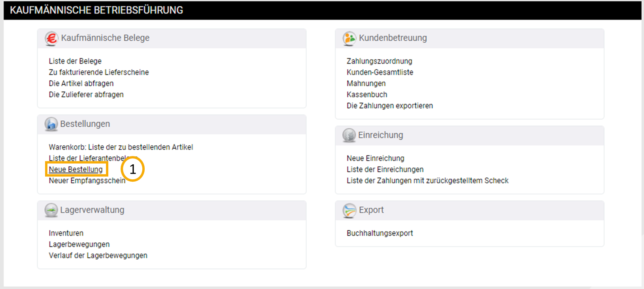This screenshot has width=644, height=289.
Task: Open Neuer Empfangsschein
Action: click(87, 181)
